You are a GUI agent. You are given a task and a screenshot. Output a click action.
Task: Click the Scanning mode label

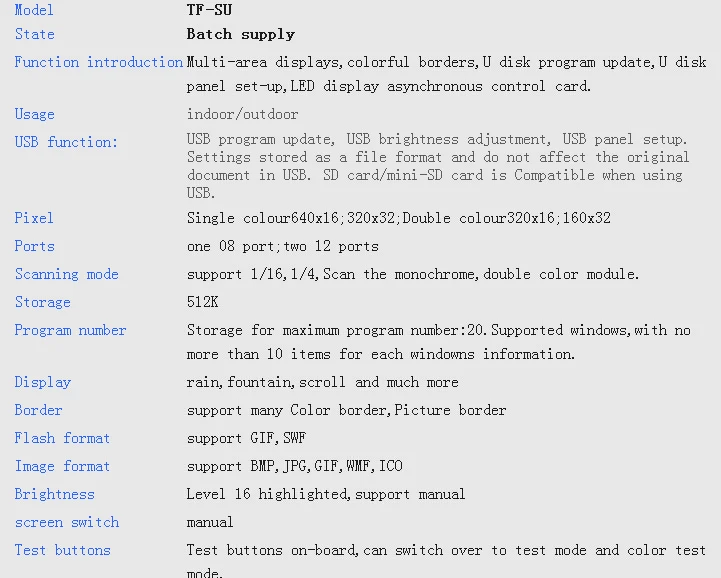pos(66,274)
